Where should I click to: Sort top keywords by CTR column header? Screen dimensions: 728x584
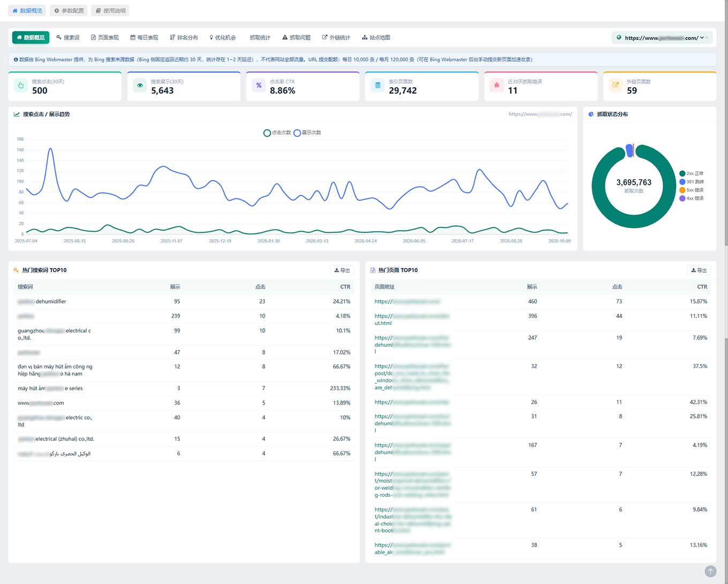coord(345,287)
